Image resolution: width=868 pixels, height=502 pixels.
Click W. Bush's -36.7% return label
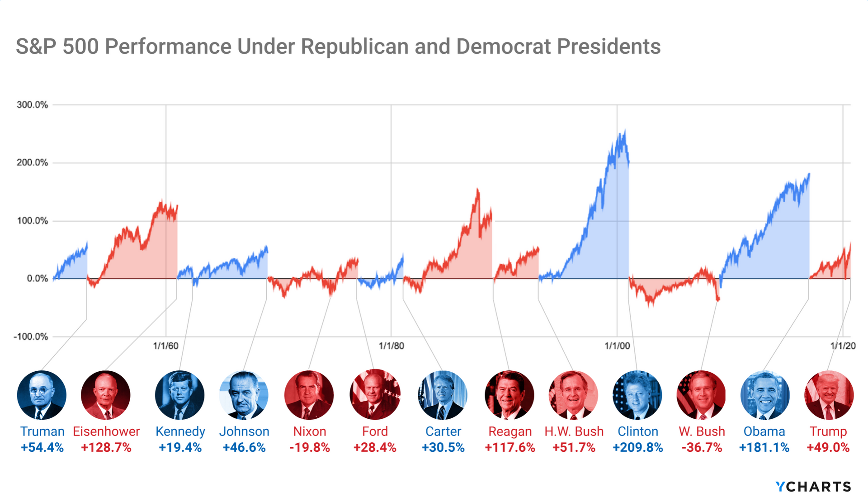coord(702,448)
